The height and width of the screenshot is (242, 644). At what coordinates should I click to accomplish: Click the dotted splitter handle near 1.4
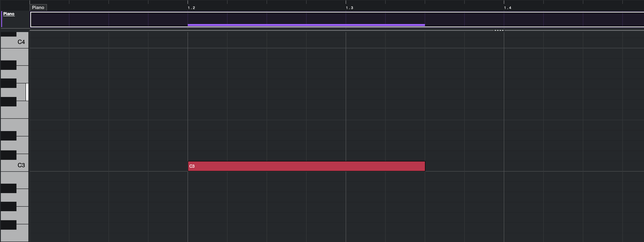[499, 30]
